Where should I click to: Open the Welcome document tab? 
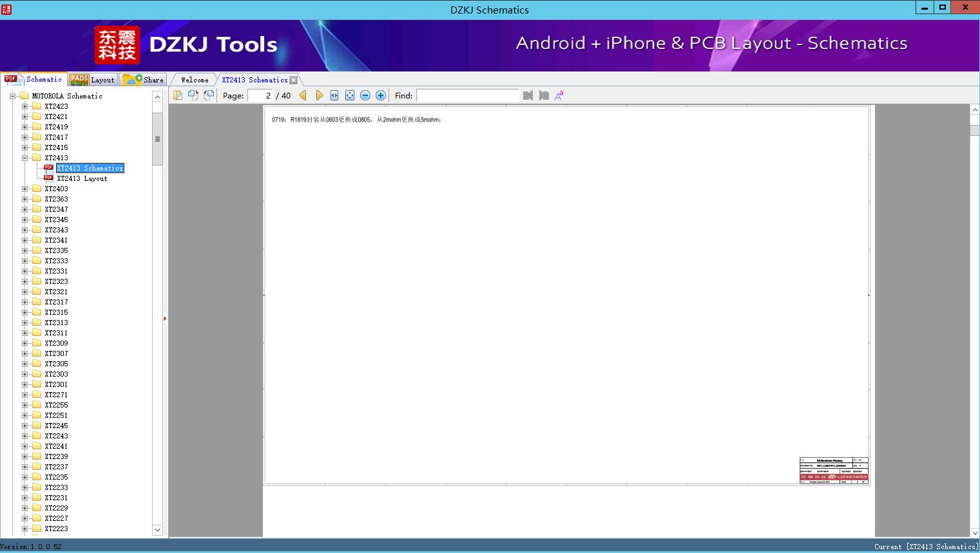click(x=195, y=80)
